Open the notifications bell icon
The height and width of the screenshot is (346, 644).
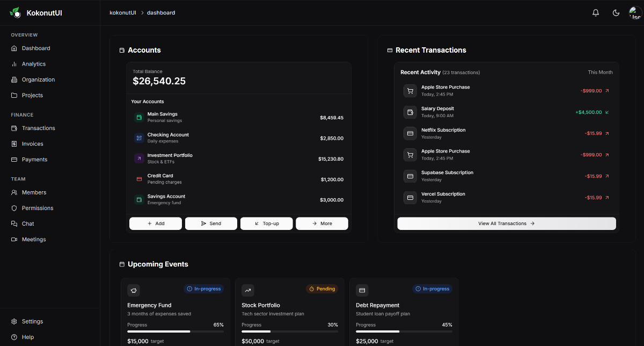tap(595, 12)
